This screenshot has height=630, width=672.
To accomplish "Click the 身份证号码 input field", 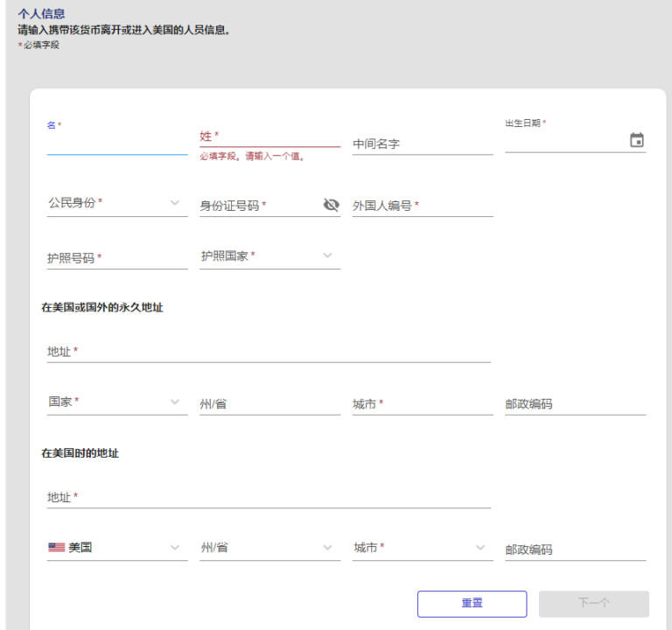I will pyautogui.click(x=261, y=206).
